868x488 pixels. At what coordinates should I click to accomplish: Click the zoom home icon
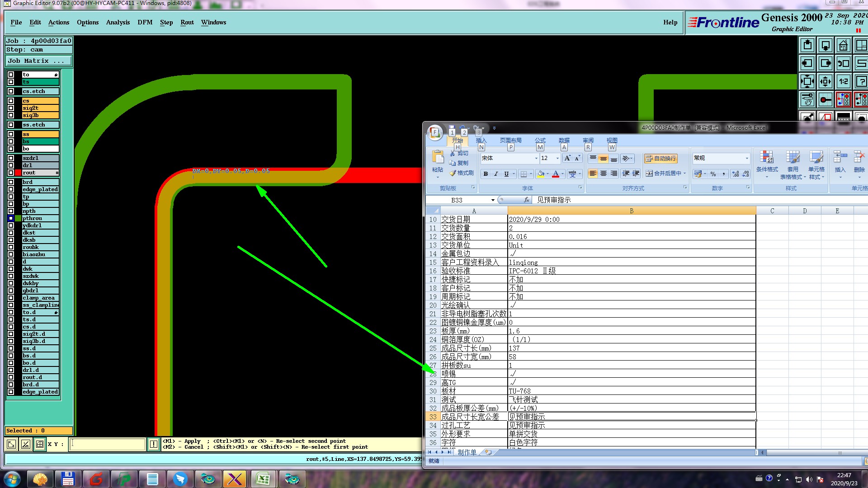(843, 46)
